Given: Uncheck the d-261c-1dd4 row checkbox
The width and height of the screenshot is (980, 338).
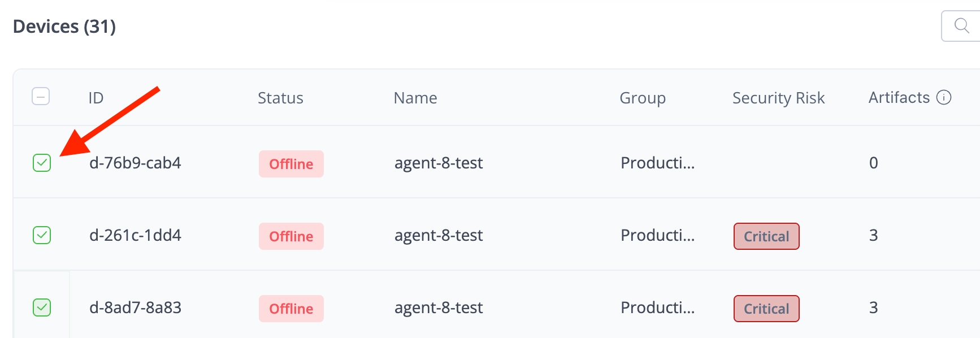Looking at the screenshot, I should pyautogui.click(x=42, y=235).
